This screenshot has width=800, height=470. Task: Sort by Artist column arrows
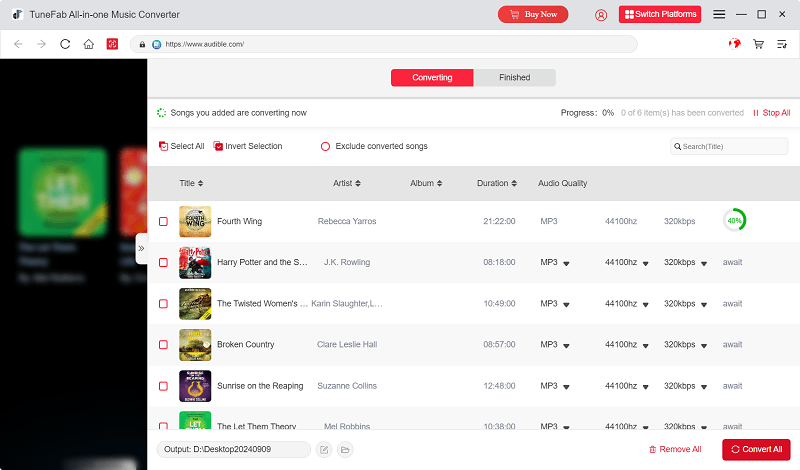[358, 183]
